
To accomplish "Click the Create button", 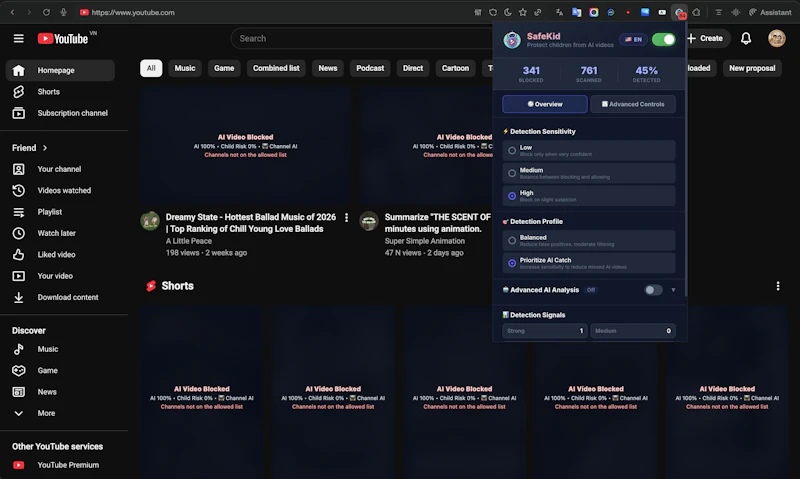I will click(x=706, y=38).
